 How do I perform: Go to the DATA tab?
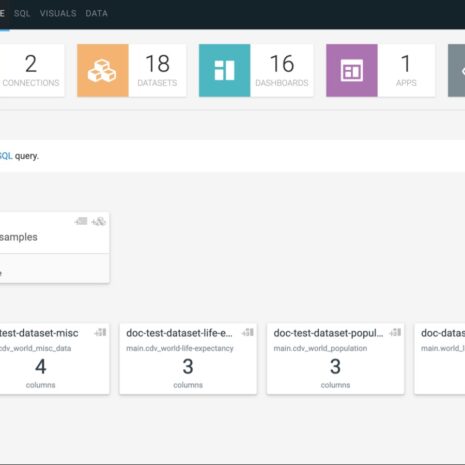tap(96, 13)
